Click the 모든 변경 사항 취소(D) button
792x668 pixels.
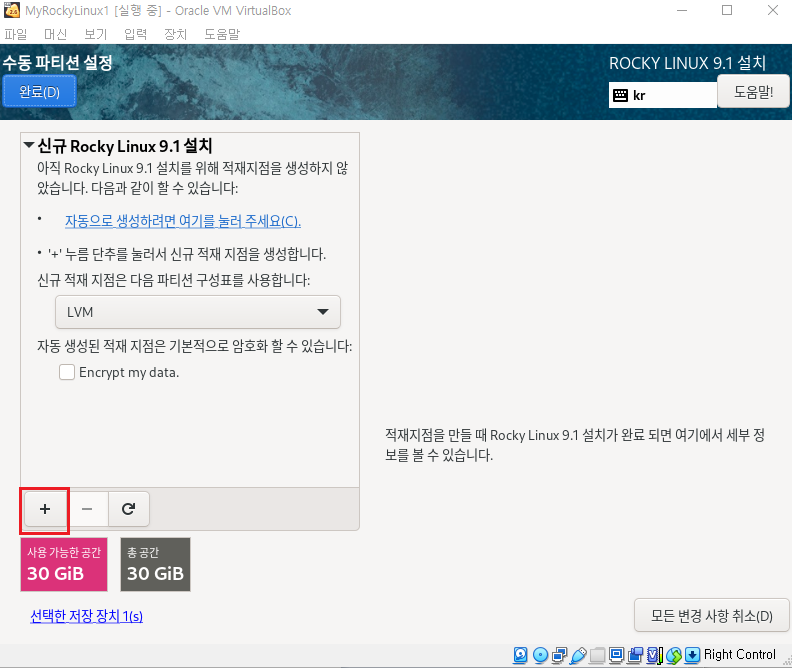[x=712, y=615]
